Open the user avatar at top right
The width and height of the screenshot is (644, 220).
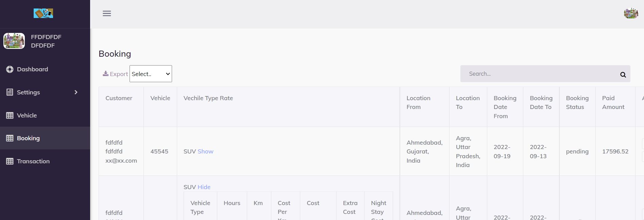(x=631, y=14)
